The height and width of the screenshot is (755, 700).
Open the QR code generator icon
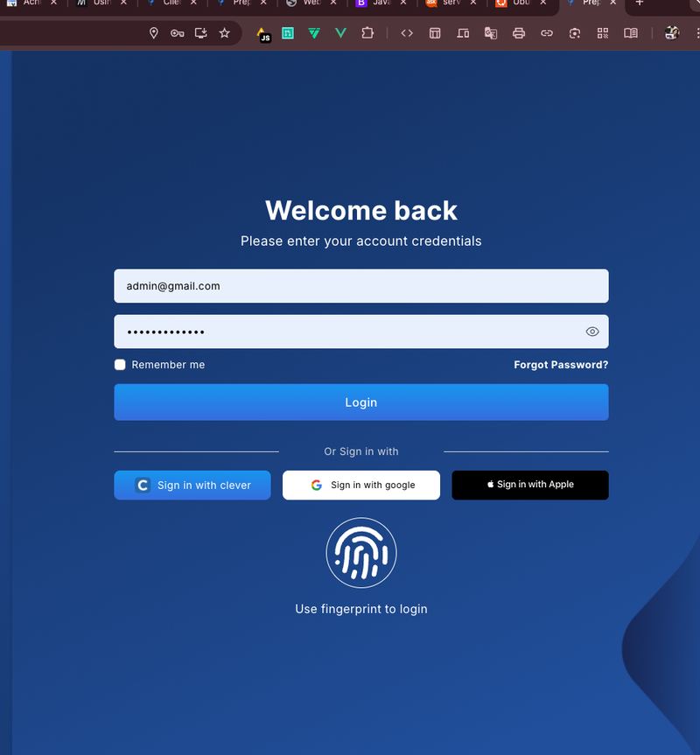(x=603, y=33)
